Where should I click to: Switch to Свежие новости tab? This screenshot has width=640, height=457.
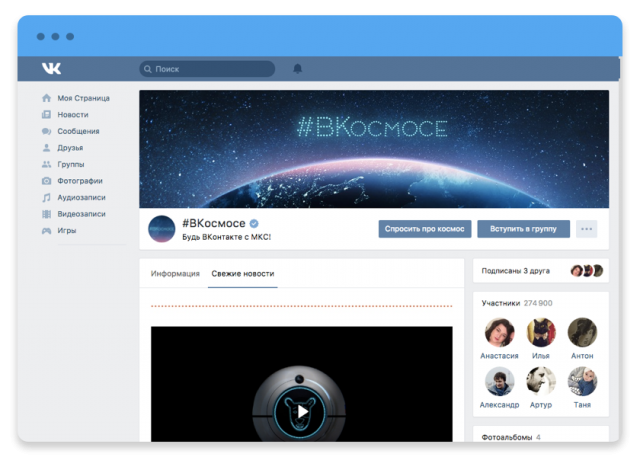[x=242, y=273]
